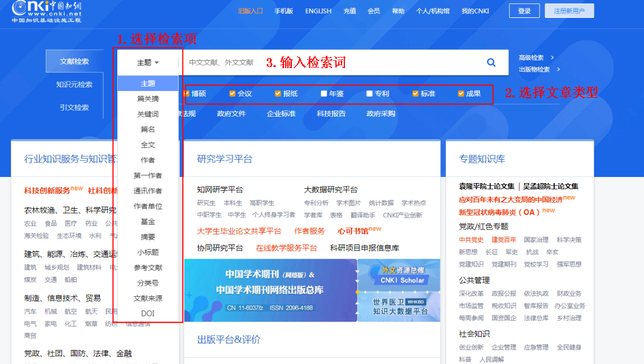Choose 作者单位 from the list

pos(148,206)
